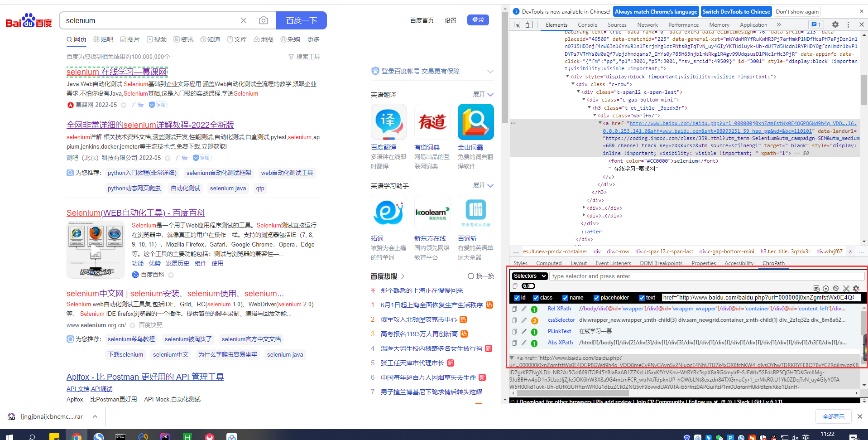Switch to the Console tab
Image resolution: width=868 pixels, height=440 pixels.
(587, 25)
